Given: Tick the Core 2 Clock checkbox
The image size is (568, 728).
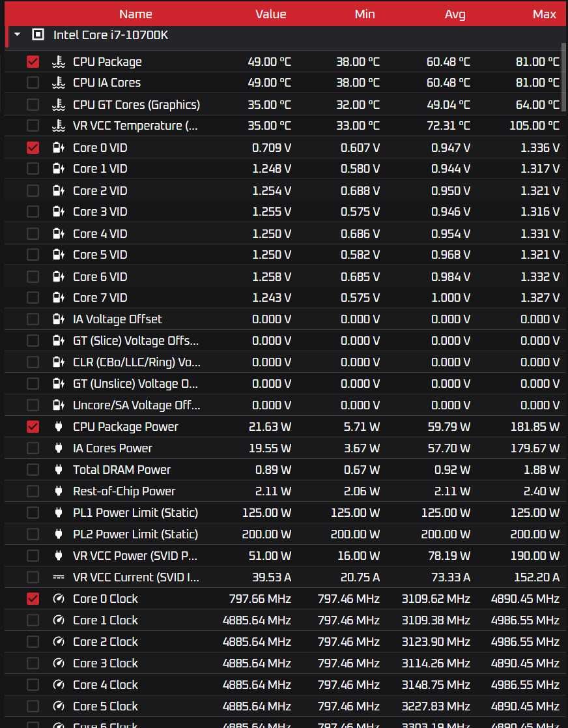Looking at the screenshot, I should click(33, 641).
